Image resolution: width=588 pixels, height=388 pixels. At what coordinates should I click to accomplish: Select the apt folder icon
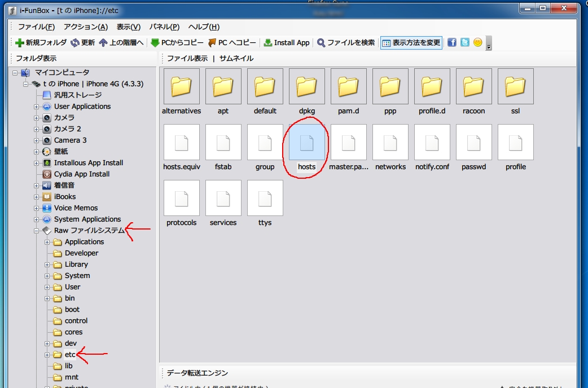tap(223, 86)
